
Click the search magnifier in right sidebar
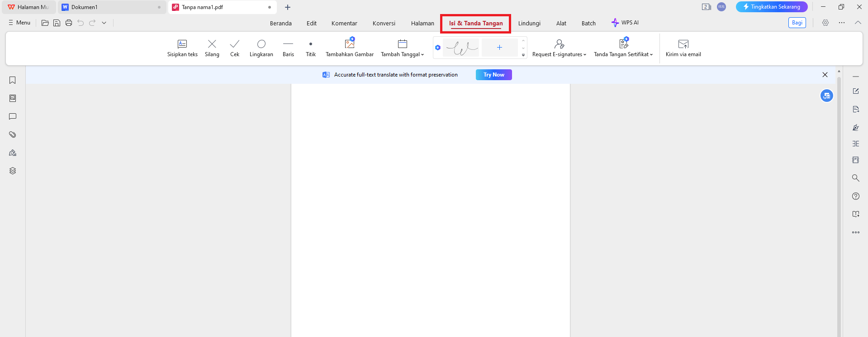(856, 178)
